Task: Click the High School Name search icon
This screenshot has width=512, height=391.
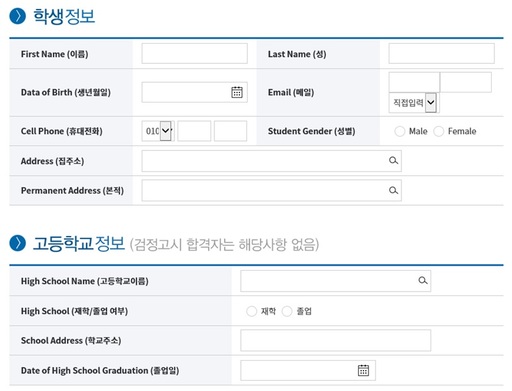Action: [x=423, y=281]
